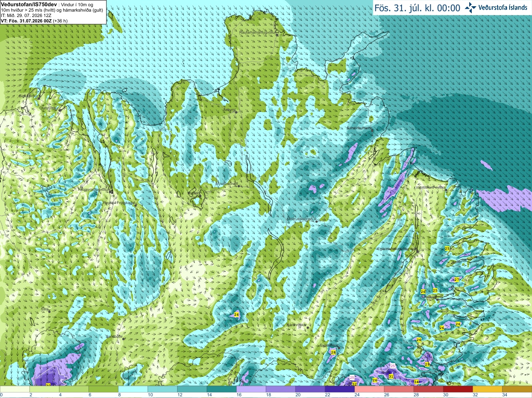Click the lavender 16–18 legend swatch
Screen dimensions: 532x398
click(251, 389)
